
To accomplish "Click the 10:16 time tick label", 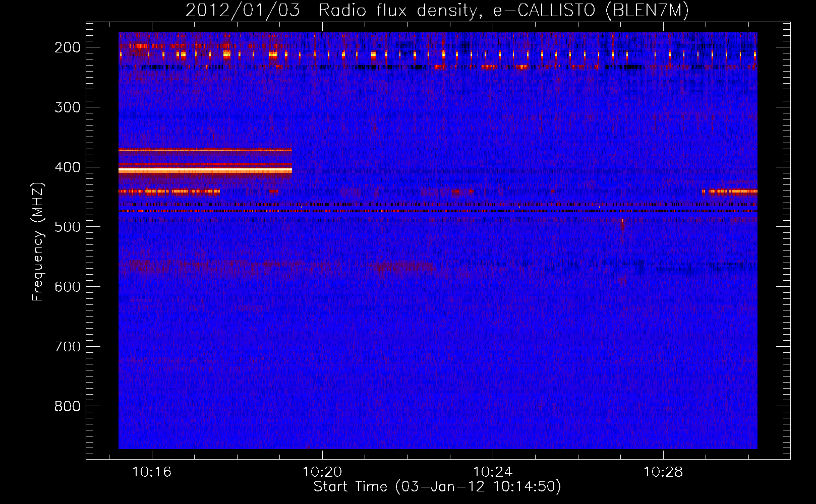I will coord(152,472).
